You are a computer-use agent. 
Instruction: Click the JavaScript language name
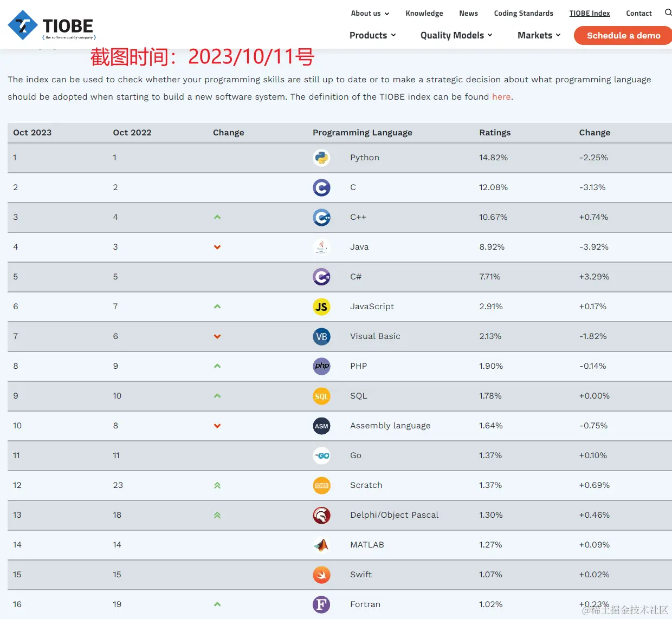pos(372,307)
